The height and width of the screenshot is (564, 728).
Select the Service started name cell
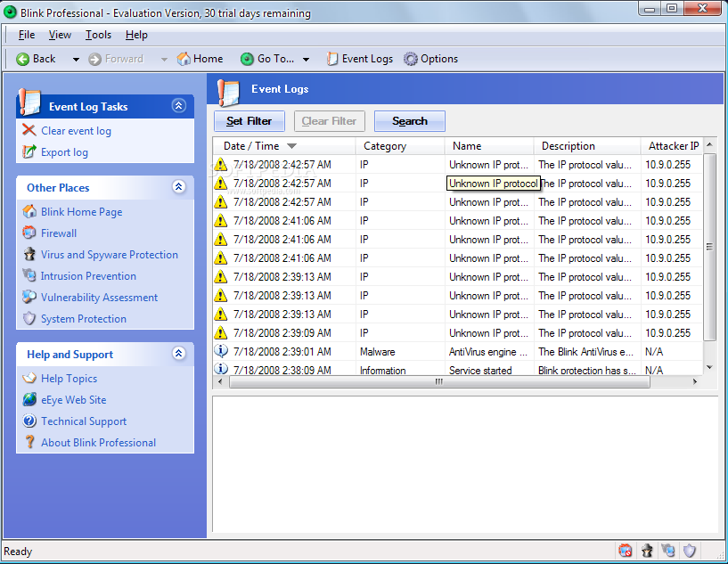(x=480, y=370)
